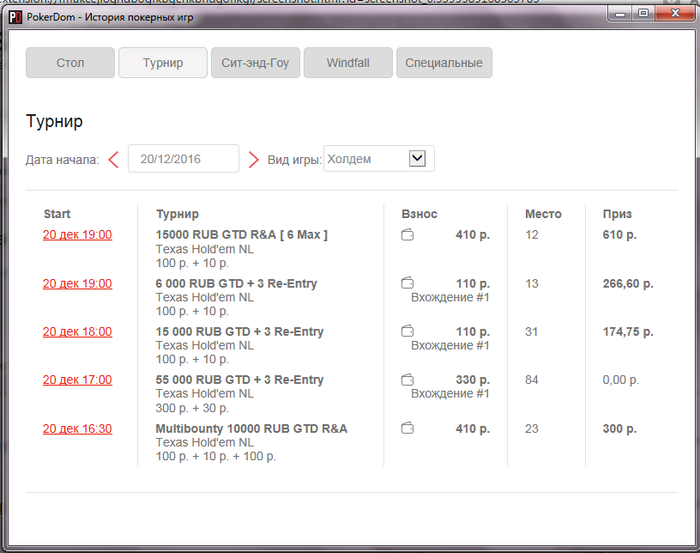Click the PokerDom logo icon in title bar
The width and height of the screenshot is (700, 553).
[x=15, y=17]
